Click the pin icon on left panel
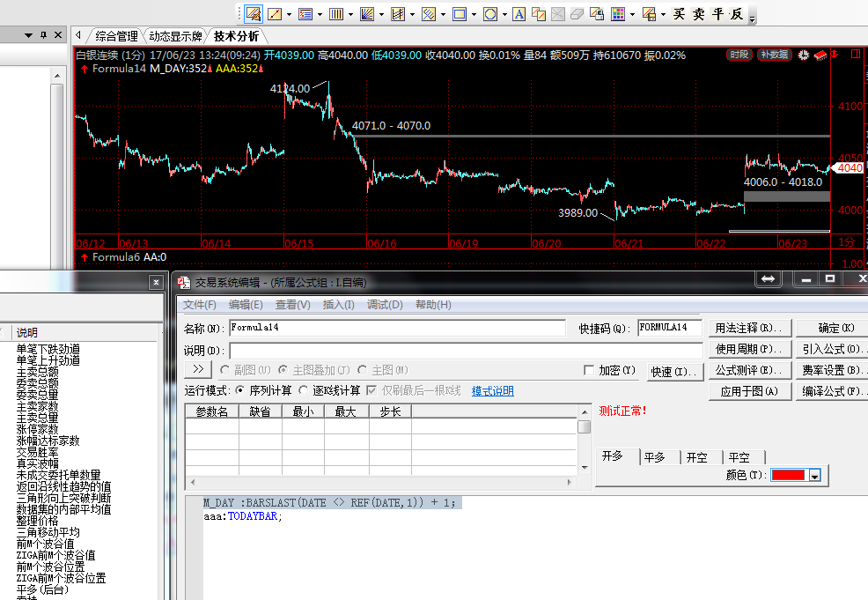This screenshot has width=868, height=600. click(44, 35)
